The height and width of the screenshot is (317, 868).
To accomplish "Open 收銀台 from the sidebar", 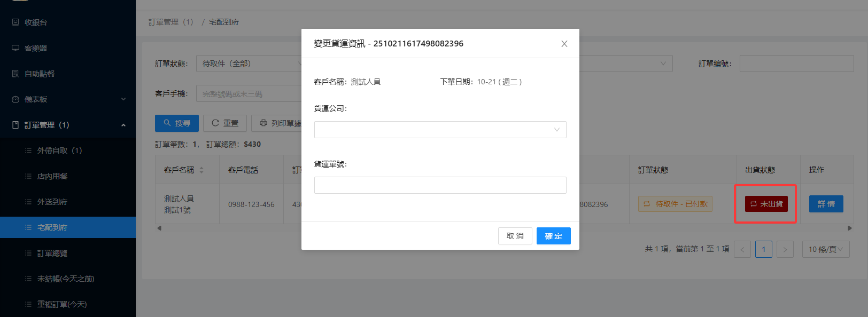I will (x=36, y=22).
